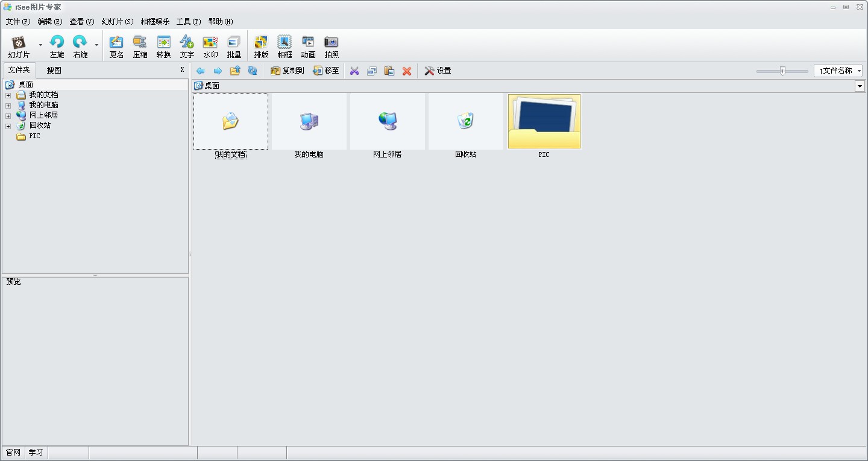Start the slideshow (幻灯片) tool
Viewport: 868px width, 461px height.
19,46
